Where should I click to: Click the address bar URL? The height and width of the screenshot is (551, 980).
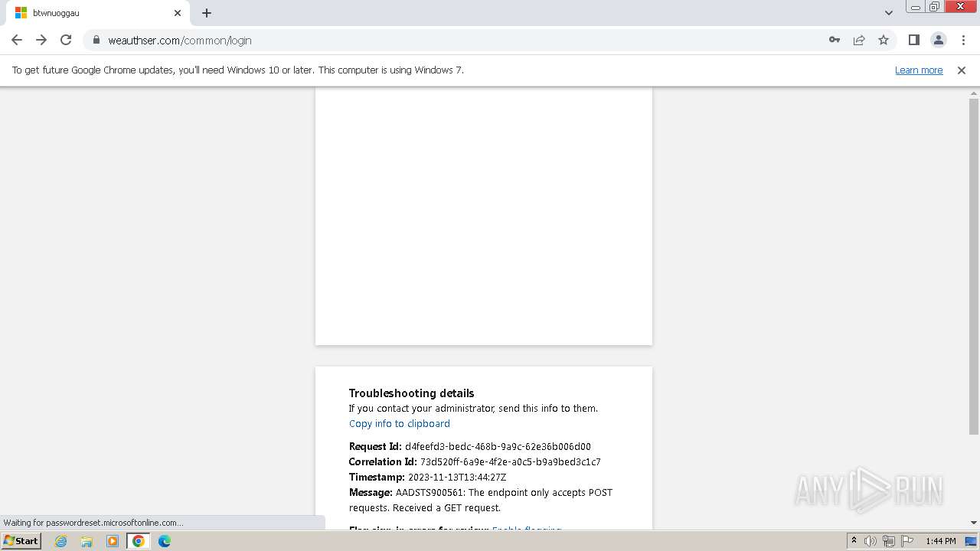180,41
